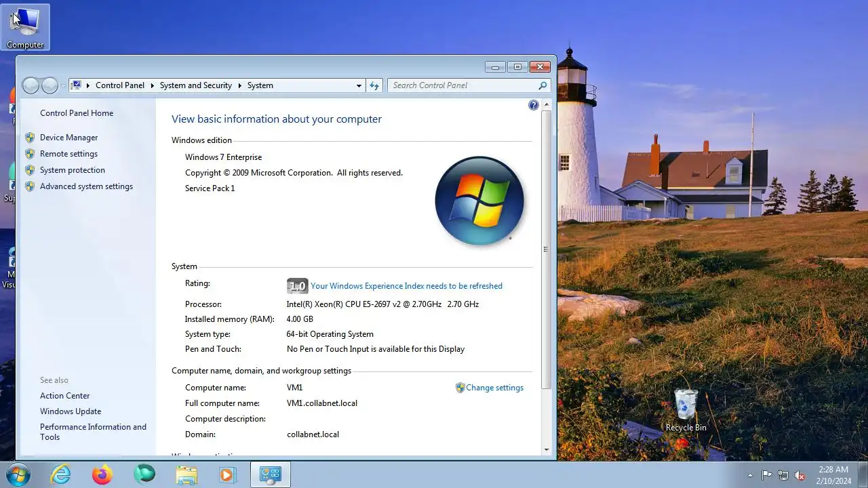The width and height of the screenshot is (868, 488).
Task: Open Windows Media Player taskbar icon
Action: 227,474
